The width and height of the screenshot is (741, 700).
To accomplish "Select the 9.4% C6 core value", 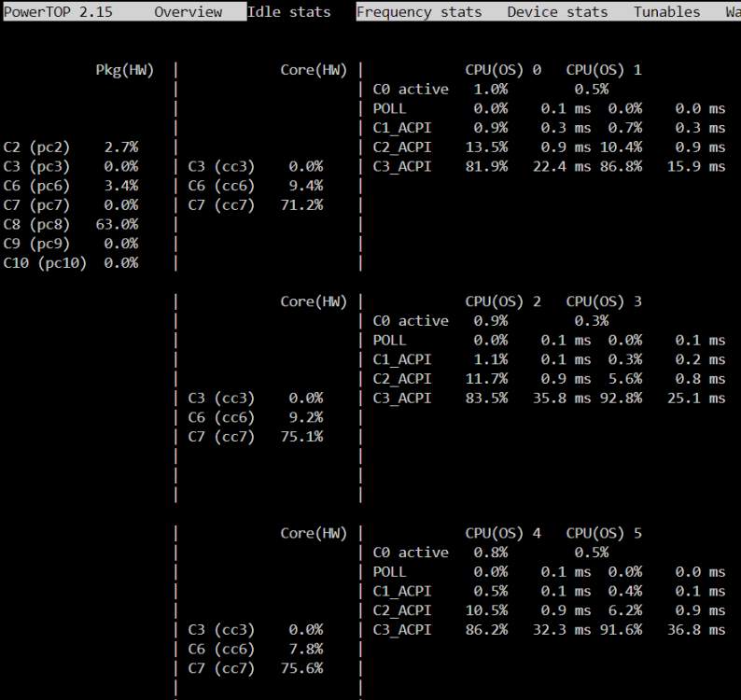I will click(x=306, y=186).
